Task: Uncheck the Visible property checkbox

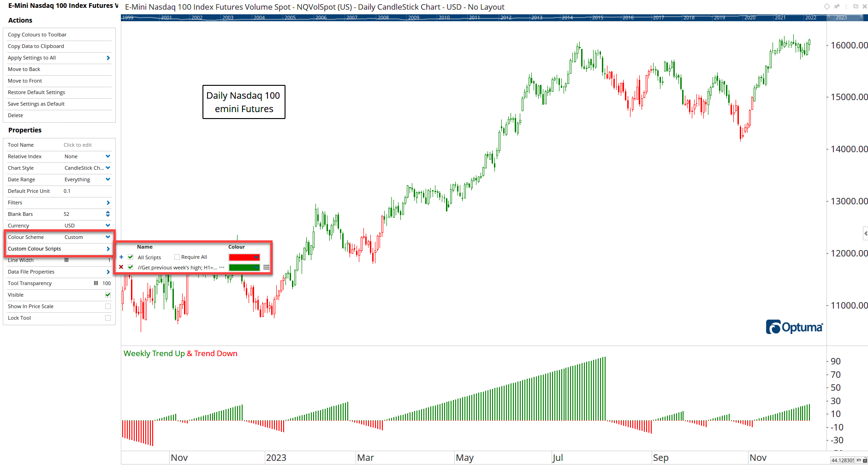Action: [x=108, y=295]
